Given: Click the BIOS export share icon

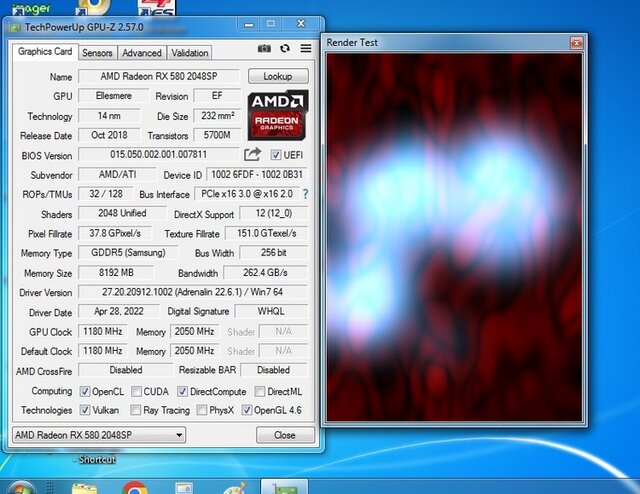Looking at the screenshot, I should tap(252, 155).
